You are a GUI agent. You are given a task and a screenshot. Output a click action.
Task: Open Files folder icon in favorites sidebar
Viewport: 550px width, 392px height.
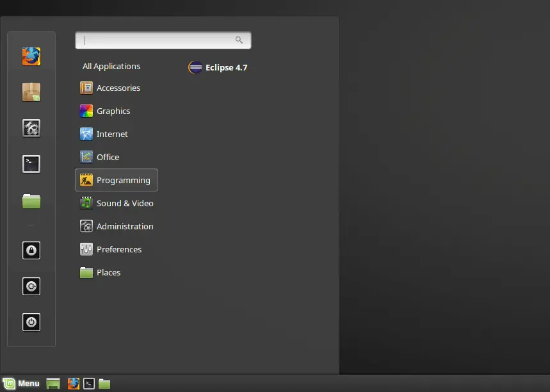(31, 201)
